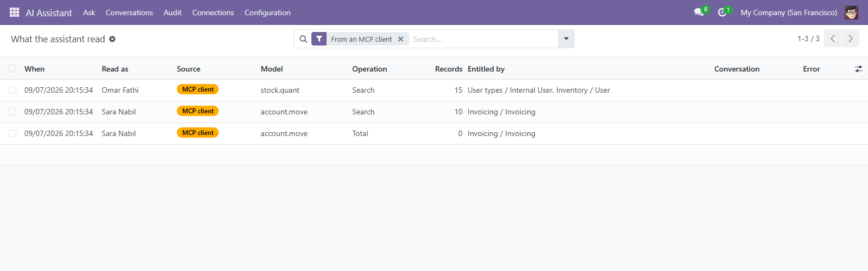Sort by the Read as column header
The height and width of the screenshot is (271, 868).
(x=115, y=69)
